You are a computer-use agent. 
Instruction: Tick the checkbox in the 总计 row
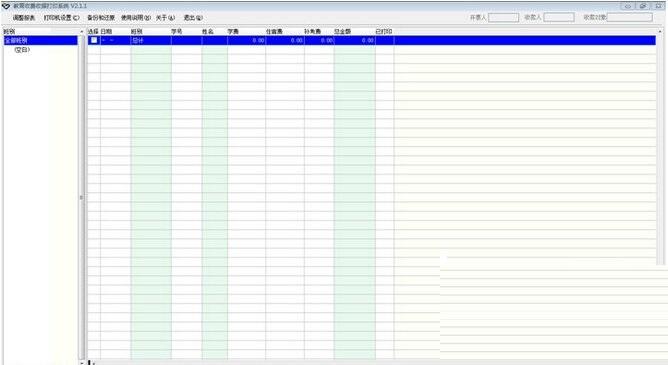point(94,40)
